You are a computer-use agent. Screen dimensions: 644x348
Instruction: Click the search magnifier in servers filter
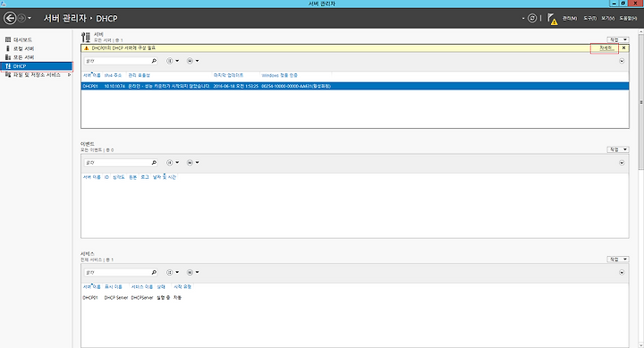[154, 61]
